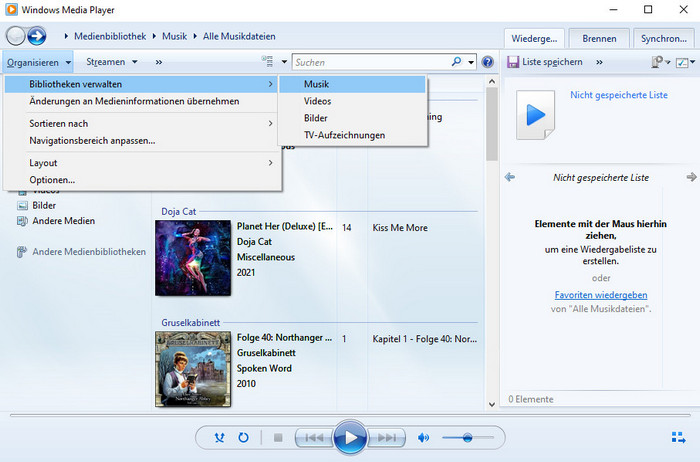Viewport: 700px width, 462px height.
Task: Go to next list with right arrow
Action: (x=691, y=177)
